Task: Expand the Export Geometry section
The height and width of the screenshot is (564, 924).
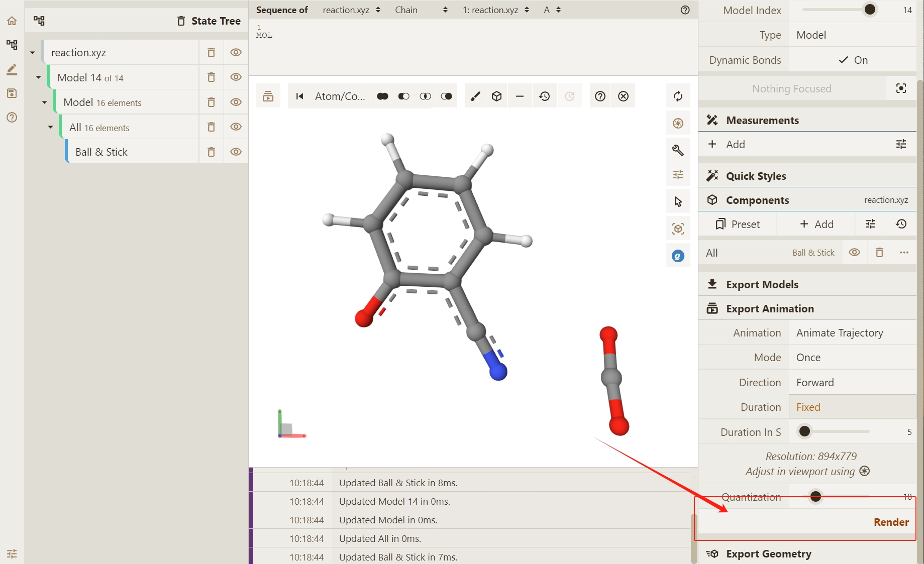Action: [768, 553]
